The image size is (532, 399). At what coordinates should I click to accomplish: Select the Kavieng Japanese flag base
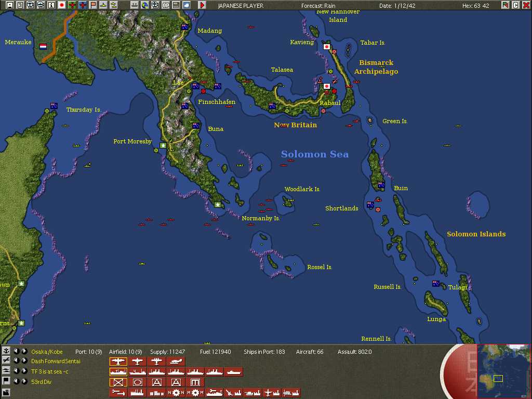coord(327,46)
